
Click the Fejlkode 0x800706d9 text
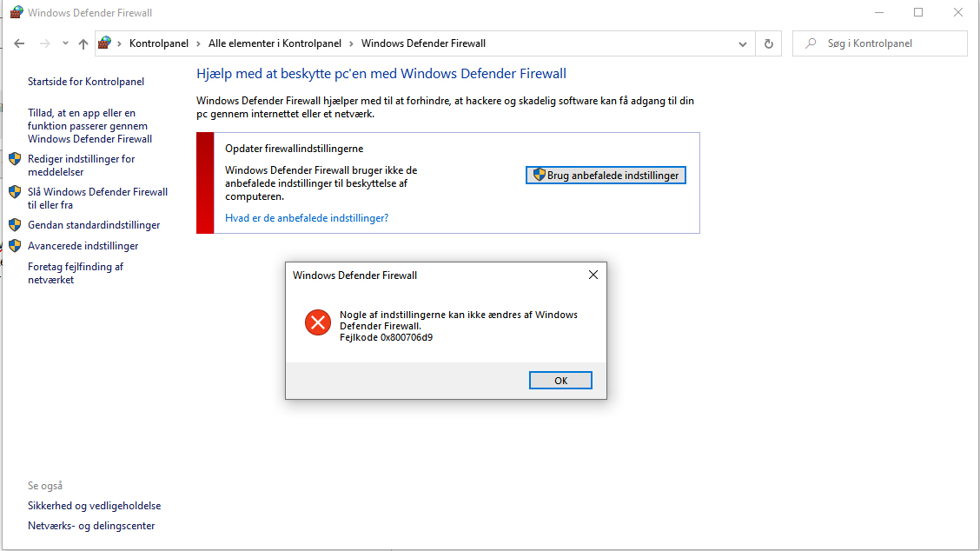386,337
